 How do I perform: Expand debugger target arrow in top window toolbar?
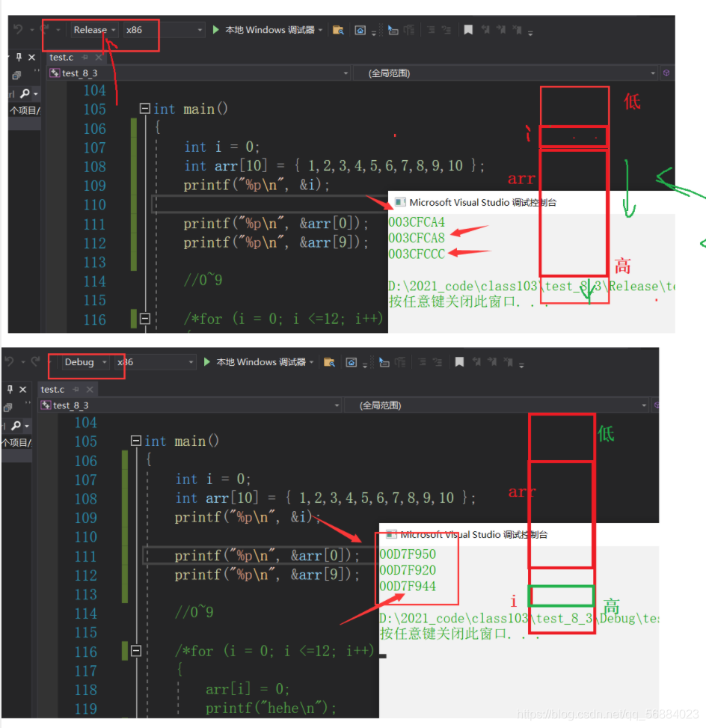(x=321, y=30)
